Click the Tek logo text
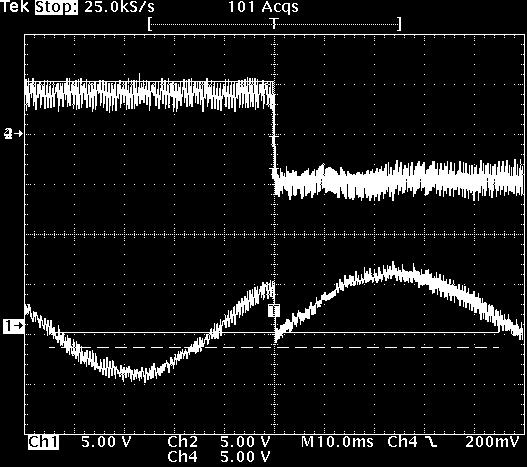This screenshot has height=467, width=527. 15,7
